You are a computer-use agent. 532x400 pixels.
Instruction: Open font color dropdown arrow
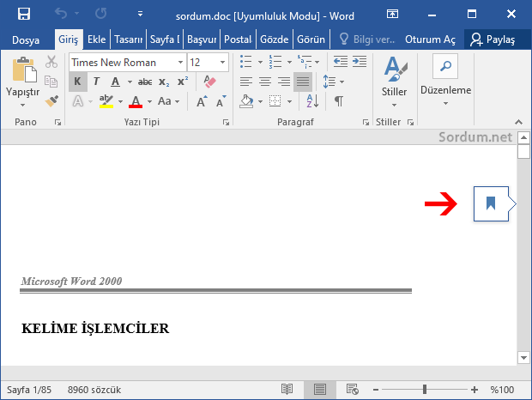(149, 101)
